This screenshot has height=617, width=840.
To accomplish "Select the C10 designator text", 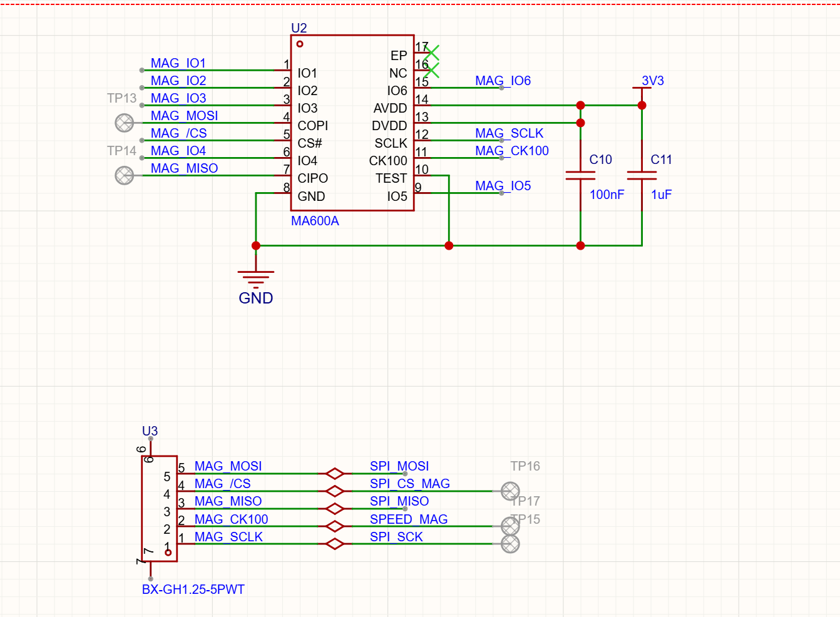I will [x=600, y=160].
